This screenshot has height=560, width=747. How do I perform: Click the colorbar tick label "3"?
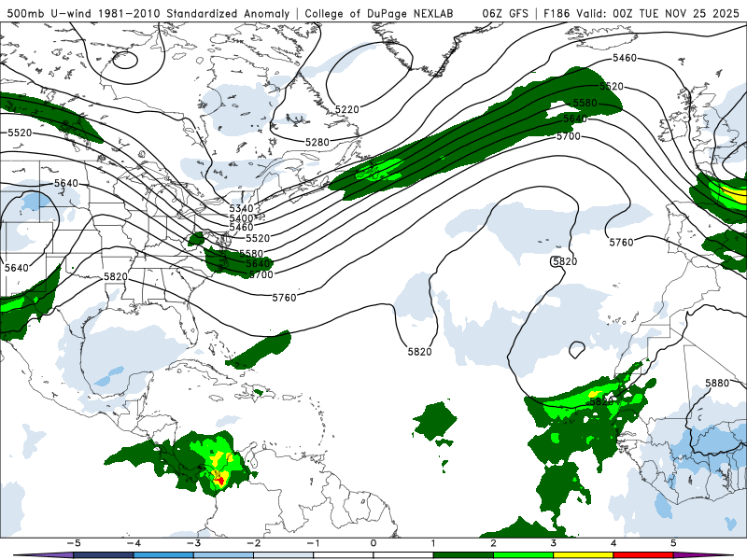coord(553,543)
